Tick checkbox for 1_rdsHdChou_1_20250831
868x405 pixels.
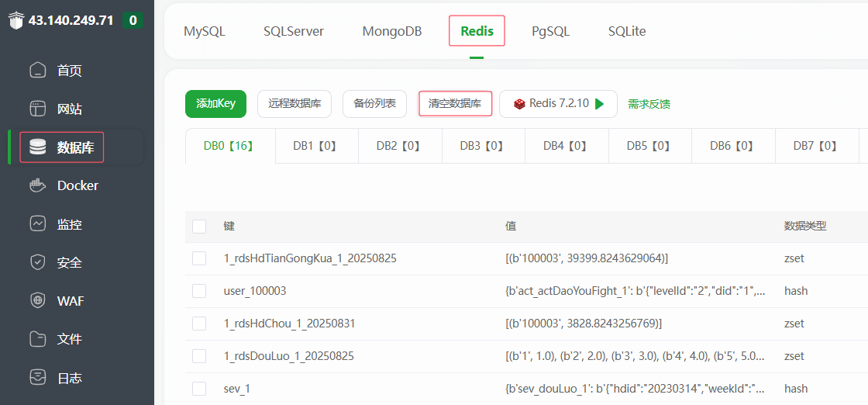pyautogui.click(x=199, y=324)
